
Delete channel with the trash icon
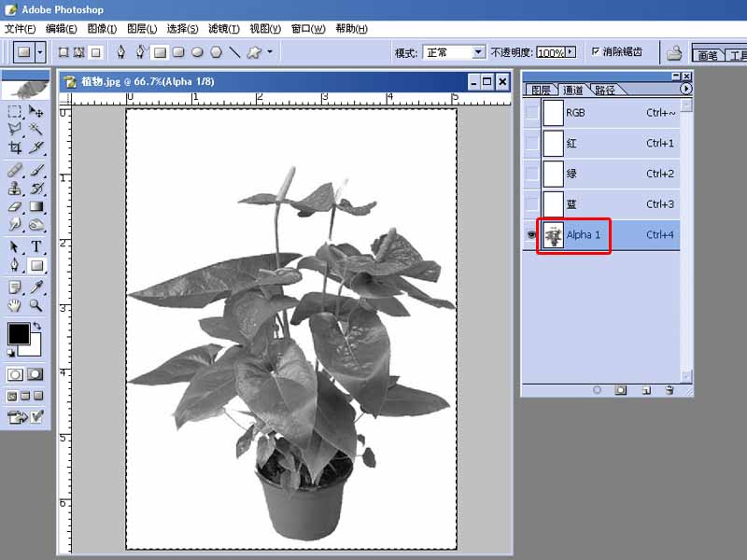(x=669, y=390)
